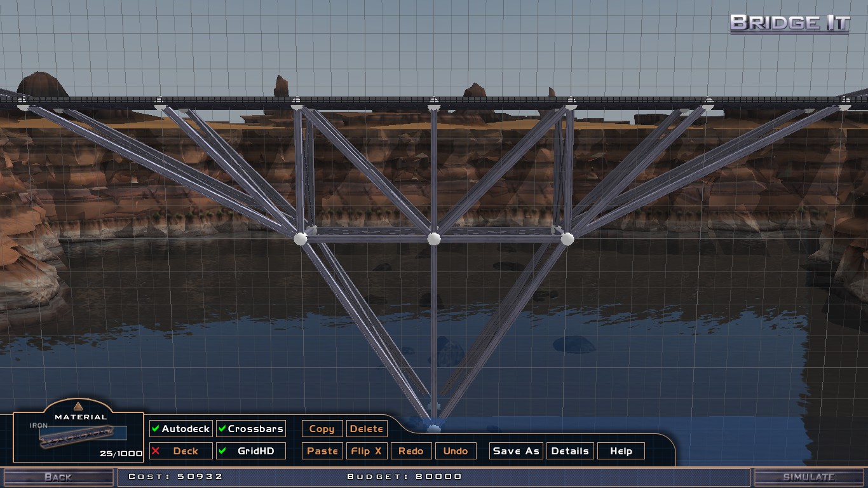Turn off the GridHD checkbox
This screenshot has height=488, width=868.
pyautogui.click(x=251, y=451)
